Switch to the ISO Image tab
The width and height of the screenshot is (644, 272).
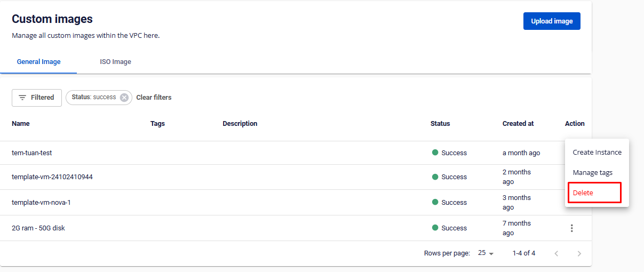[115, 62]
